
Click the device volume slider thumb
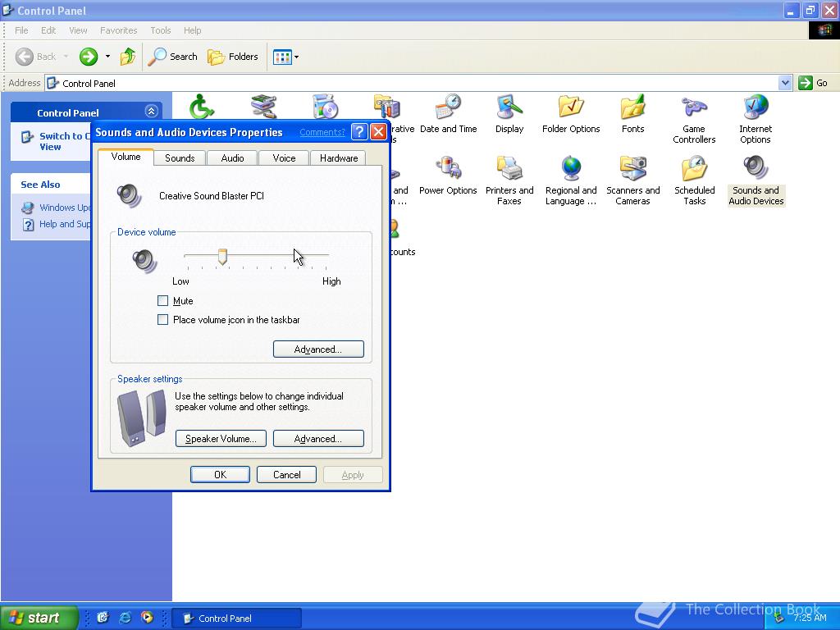(222, 257)
